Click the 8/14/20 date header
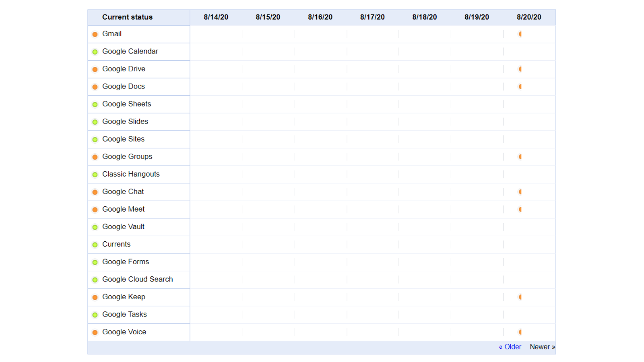The image size is (644, 362). click(x=216, y=17)
